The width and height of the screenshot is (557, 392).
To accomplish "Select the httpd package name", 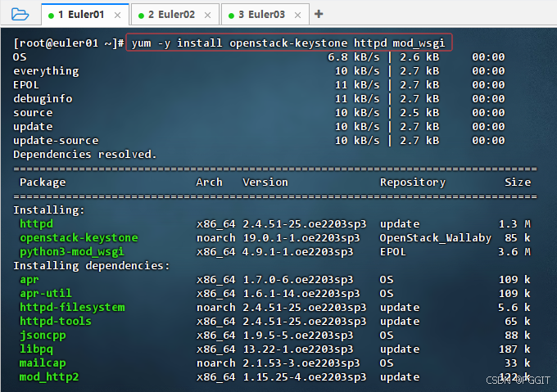I will 36,224.
